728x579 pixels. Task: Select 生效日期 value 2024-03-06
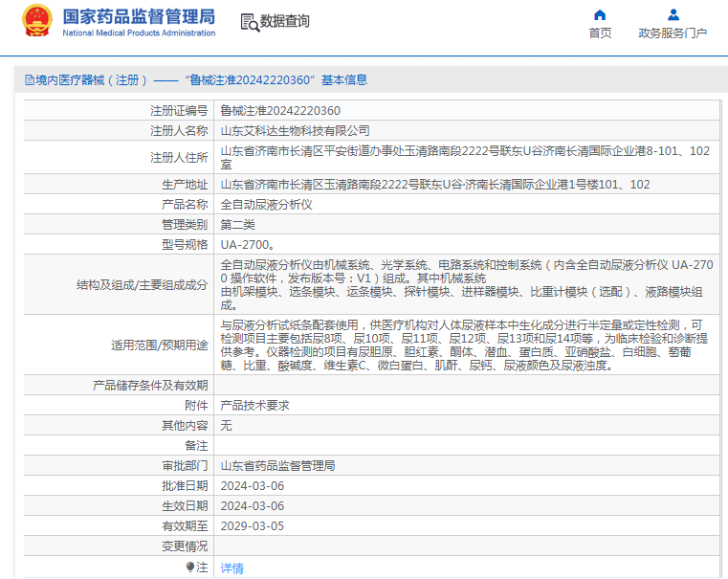click(x=253, y=505)
